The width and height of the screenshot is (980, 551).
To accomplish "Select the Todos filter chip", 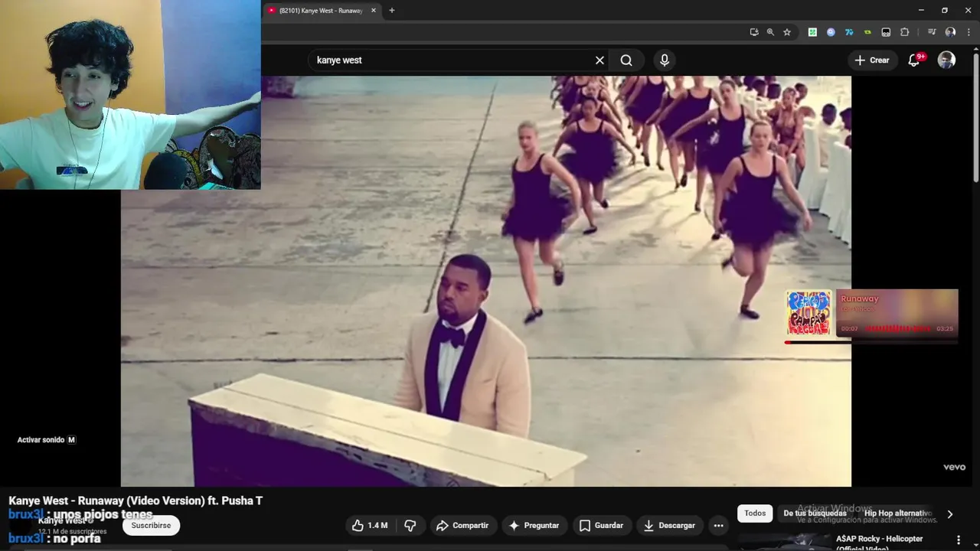I will 755,514.
